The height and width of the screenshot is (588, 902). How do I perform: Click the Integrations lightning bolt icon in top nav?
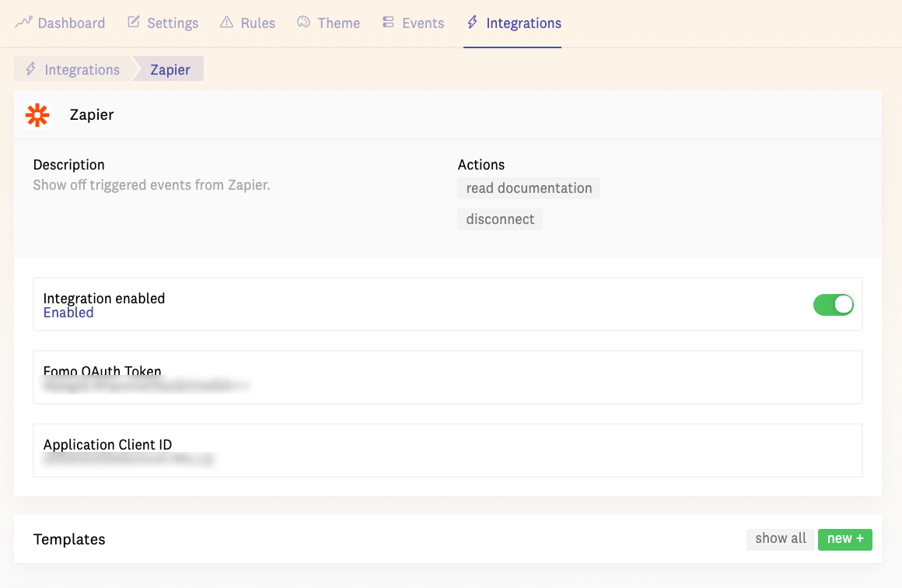click(472, 22)
